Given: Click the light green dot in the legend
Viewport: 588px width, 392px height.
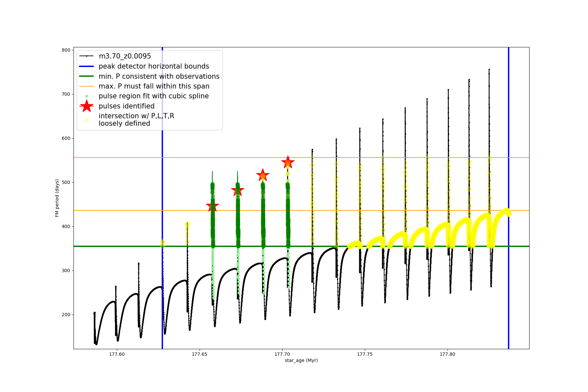Looking at the screenshot, I should (x=87, y=96).
